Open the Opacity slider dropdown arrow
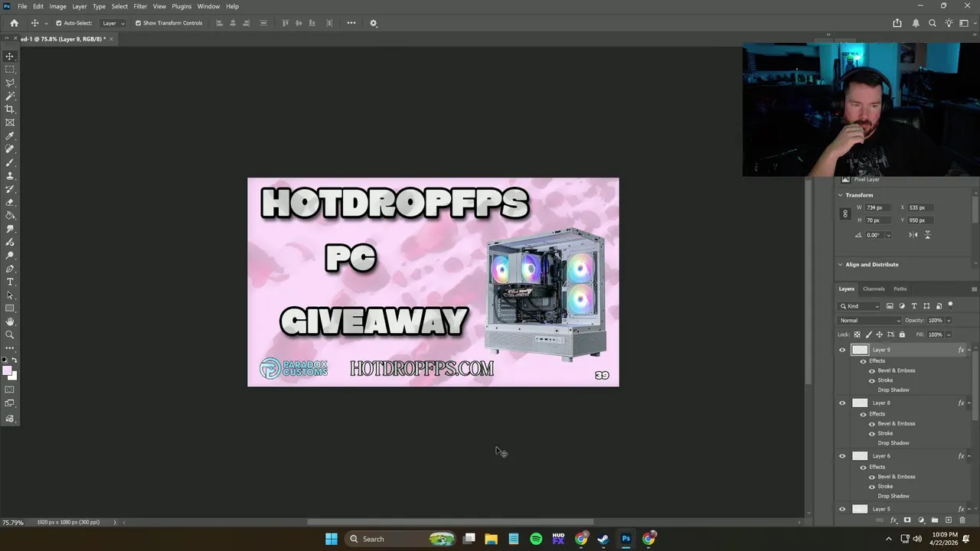This screenshot has height=551, width=980. [948, 321]
